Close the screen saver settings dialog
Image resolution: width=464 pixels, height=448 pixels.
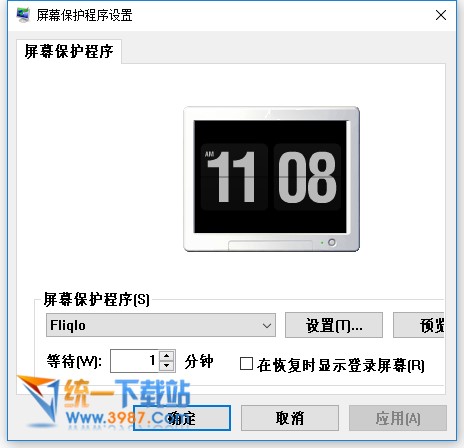click(441, 15)
